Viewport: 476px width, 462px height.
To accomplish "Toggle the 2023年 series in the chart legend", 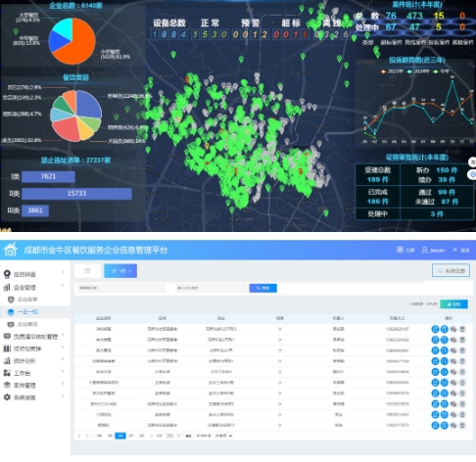I will click(392, 71).
